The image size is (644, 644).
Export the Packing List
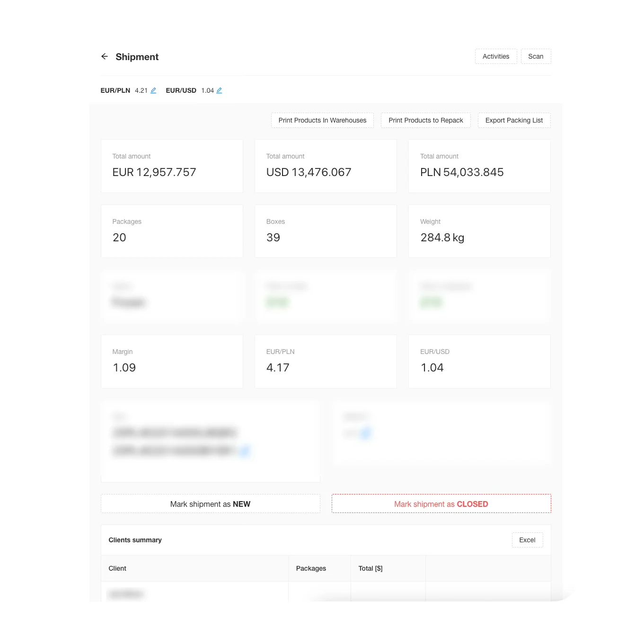tap(514, 120)
